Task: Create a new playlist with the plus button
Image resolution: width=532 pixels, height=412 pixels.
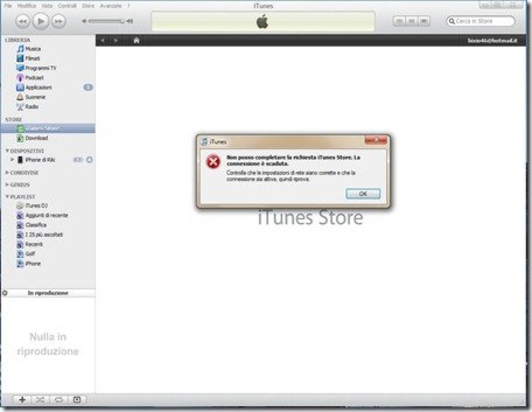Action: point(22,400)
